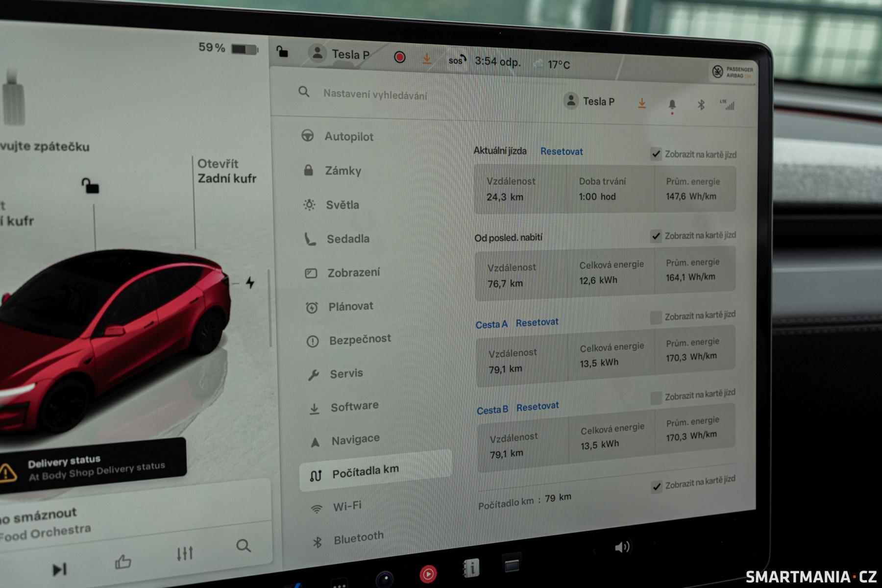Image resolution: width=882 pixels, height=588 pixels.
Task: Open the Autopilot settings menu
Action: point(348,137)
